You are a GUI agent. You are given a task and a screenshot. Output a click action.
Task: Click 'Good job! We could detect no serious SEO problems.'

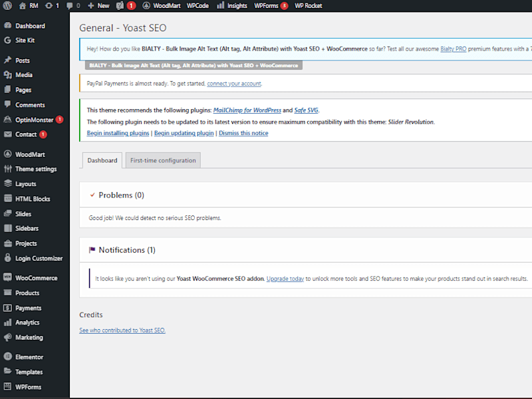tap(155, 218)
